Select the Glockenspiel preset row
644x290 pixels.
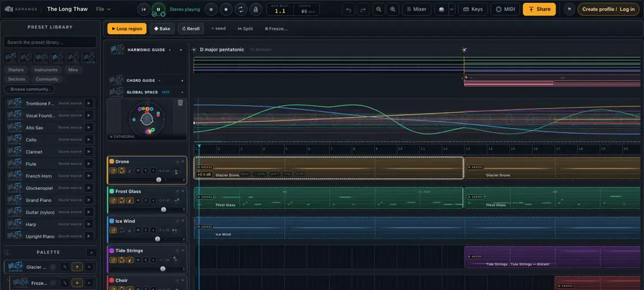[x=51, y=188]
